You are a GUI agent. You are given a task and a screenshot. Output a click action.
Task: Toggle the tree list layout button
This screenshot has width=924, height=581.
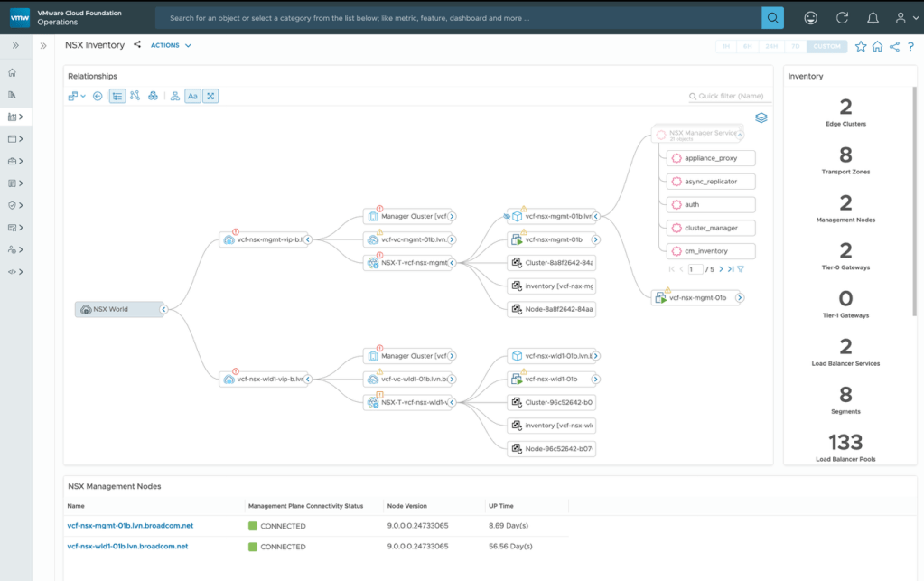click(x=117, y=96)
